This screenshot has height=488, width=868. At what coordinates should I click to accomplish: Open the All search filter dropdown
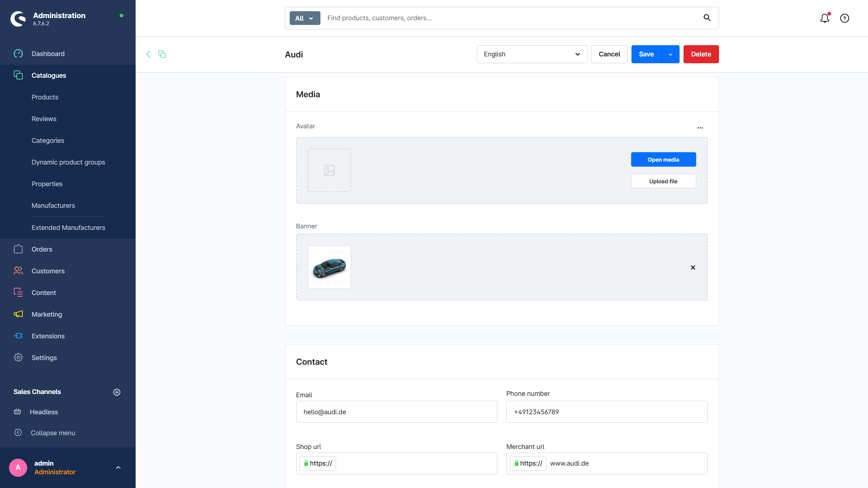305,18
